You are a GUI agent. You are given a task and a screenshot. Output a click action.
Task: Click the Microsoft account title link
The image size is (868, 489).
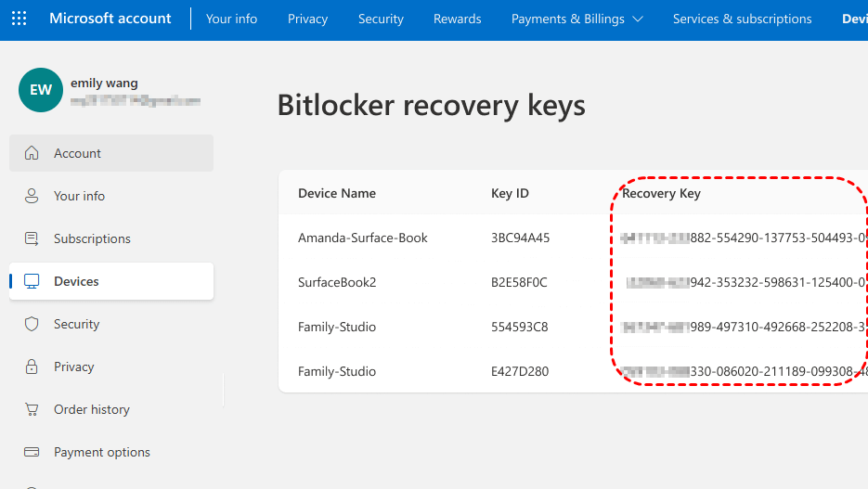pos(110,19)
